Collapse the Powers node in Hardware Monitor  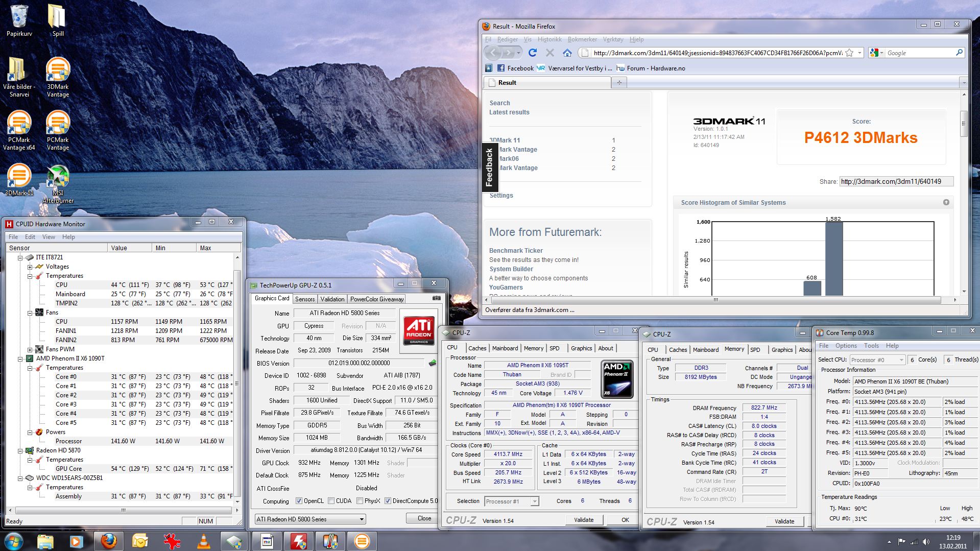coord(30,432)
